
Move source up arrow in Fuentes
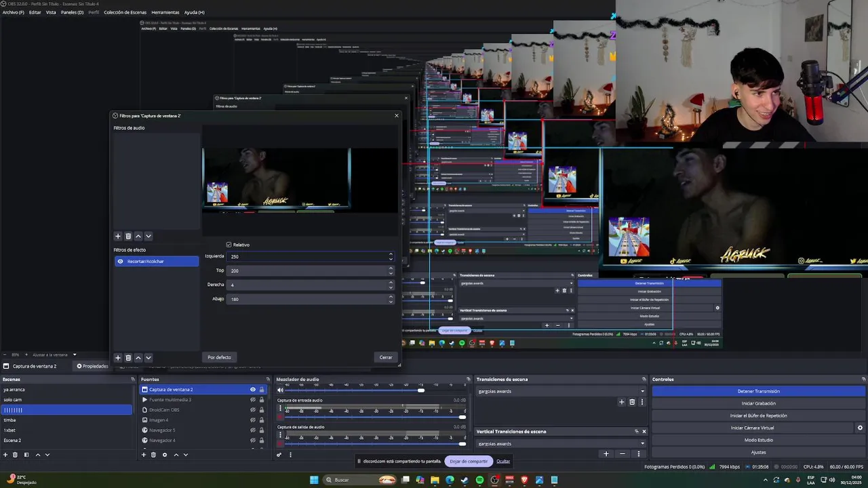pos(176,455)
